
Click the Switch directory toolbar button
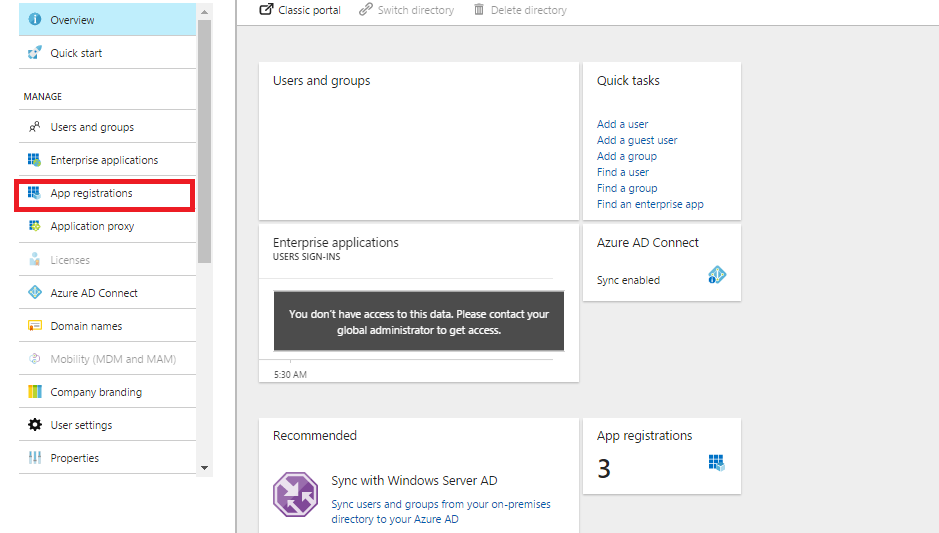[407, 10]
